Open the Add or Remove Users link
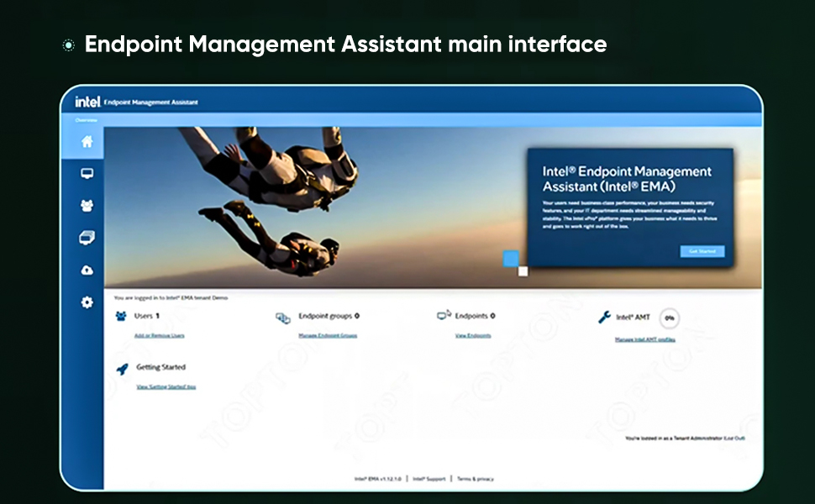 (159, 335)
